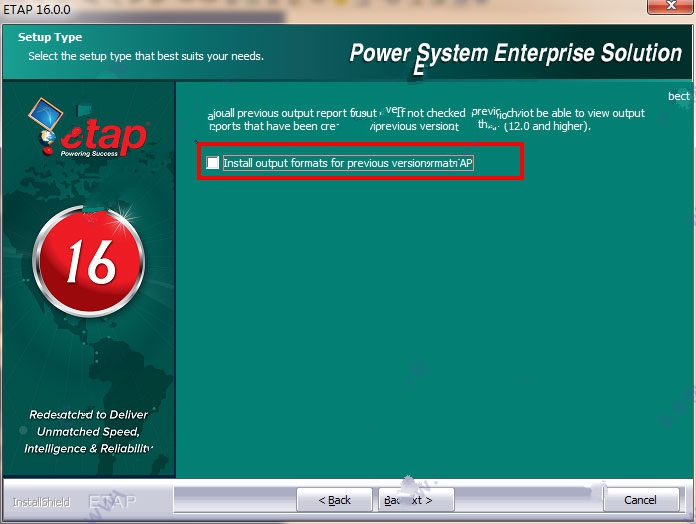This screenshot has height=524, width=696.
Task: Click the red 16 version badge
Action: click(89, 261)
